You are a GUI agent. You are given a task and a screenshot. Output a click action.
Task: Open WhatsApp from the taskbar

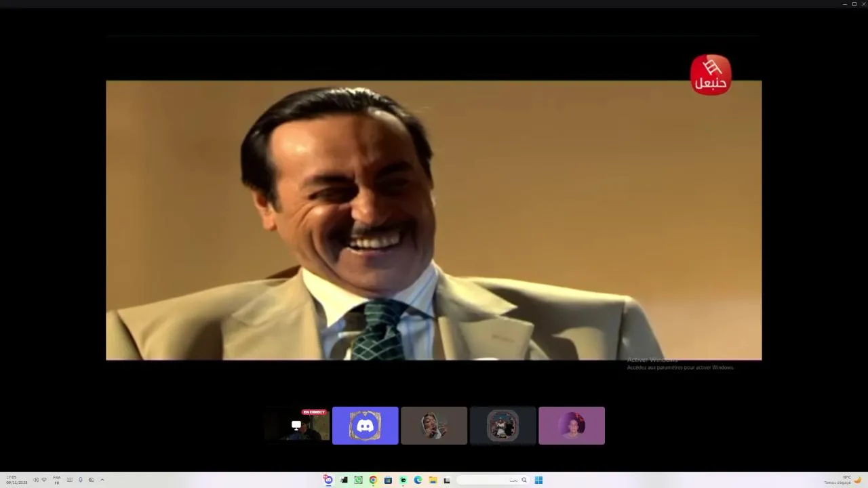[x=358, y=480]
